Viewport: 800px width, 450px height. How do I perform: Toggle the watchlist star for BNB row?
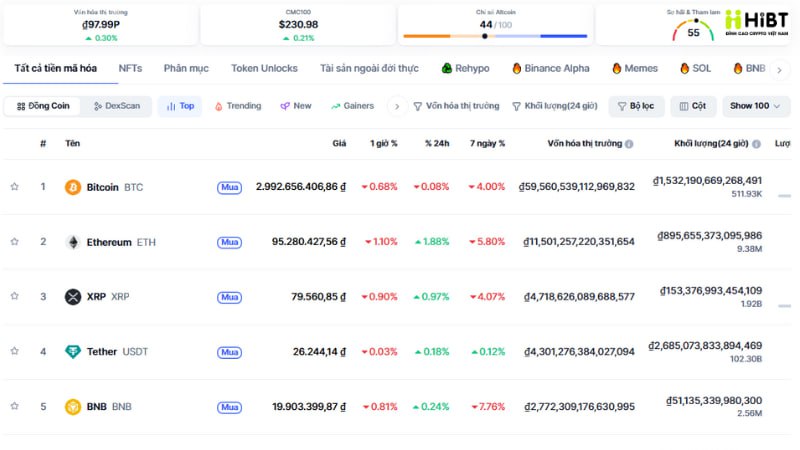[x=15, y=406]
